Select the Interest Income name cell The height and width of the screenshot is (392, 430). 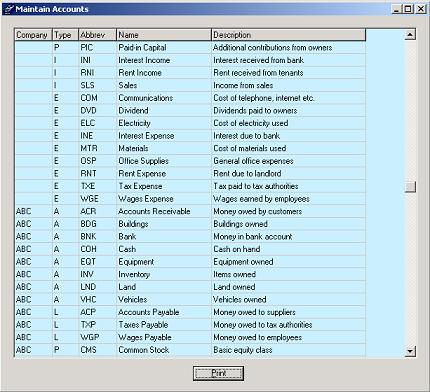point(164,60)
